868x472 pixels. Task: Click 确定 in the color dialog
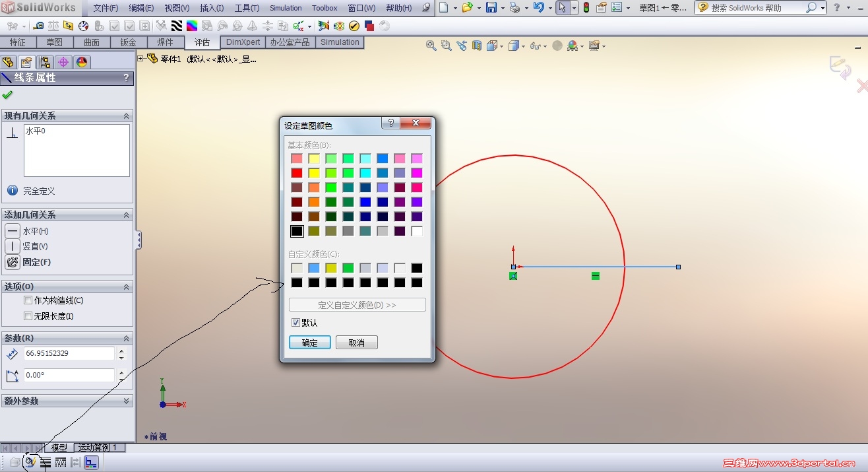310,343
